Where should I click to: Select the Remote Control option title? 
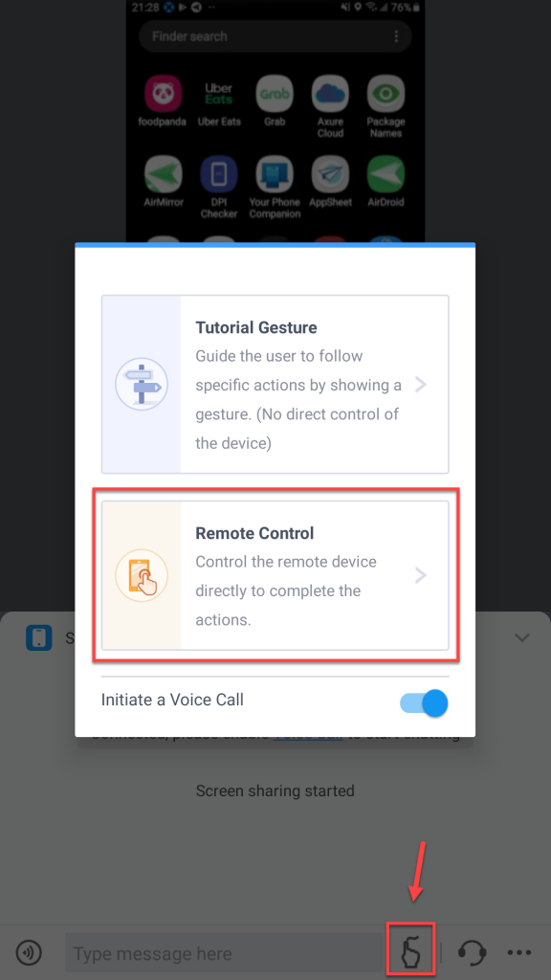tap(254, 533)
